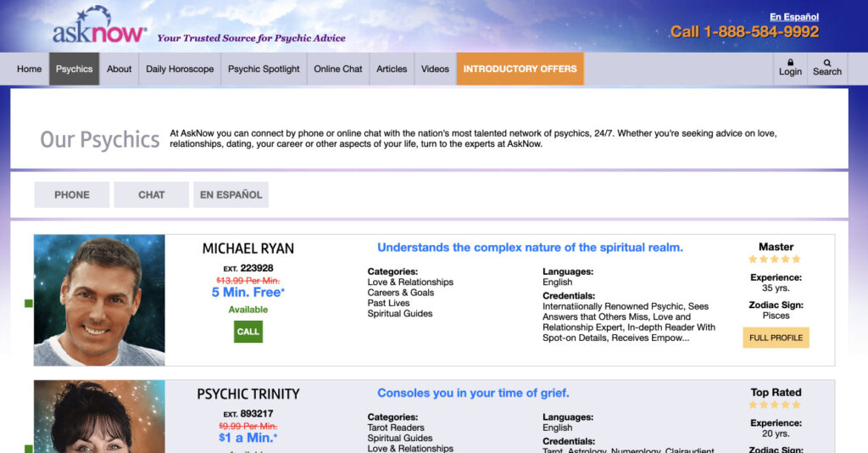Image resolution: width=868 pixels, height=453 pixels.
Task: Click green availability marker beside Michael Ryan's photo
Action: 29,303
